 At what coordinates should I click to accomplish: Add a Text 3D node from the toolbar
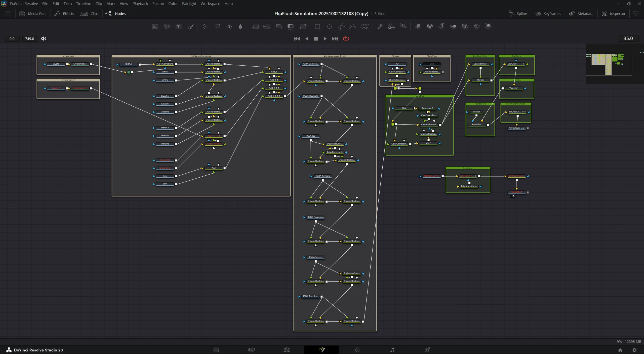click(441, 26)
